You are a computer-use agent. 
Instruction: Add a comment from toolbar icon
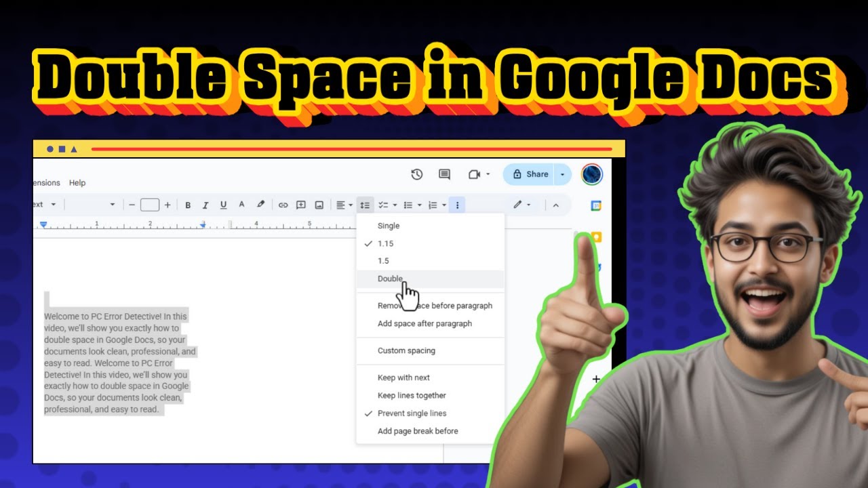pos(301,205)
